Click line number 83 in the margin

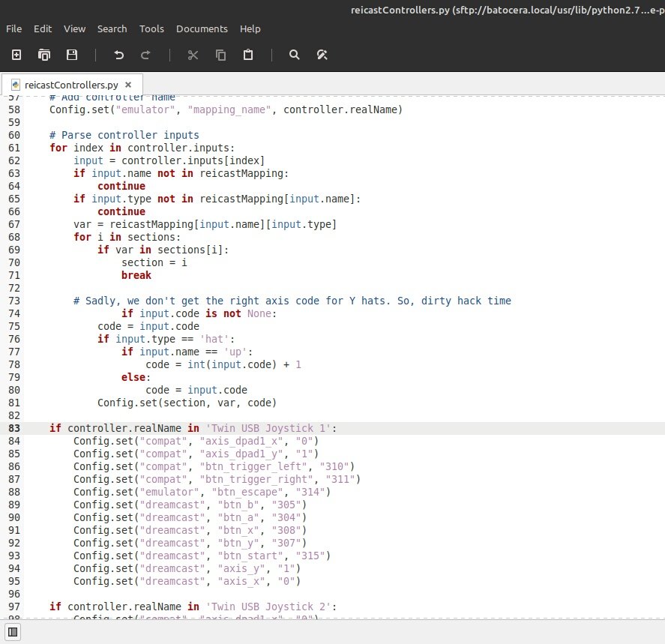tap(13, 428)
